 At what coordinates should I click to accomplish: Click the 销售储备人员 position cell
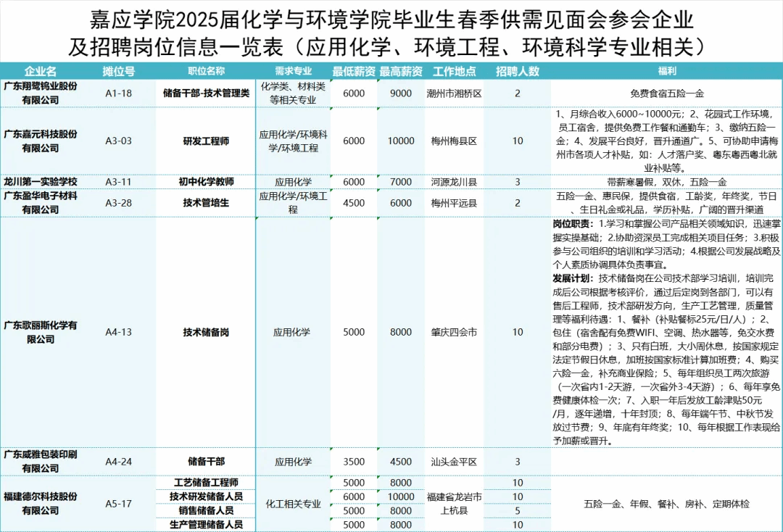tap(206, 510)
